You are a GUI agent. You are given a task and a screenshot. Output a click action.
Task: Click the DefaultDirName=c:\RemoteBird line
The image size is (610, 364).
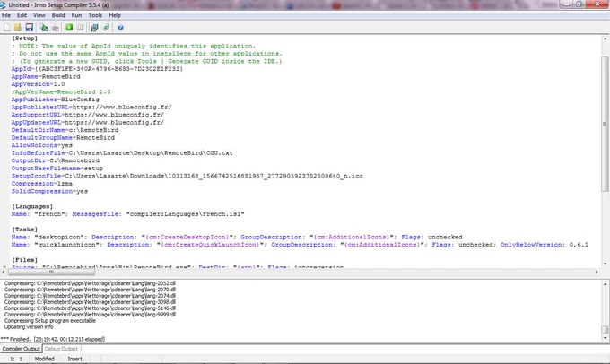click(65, 130)
